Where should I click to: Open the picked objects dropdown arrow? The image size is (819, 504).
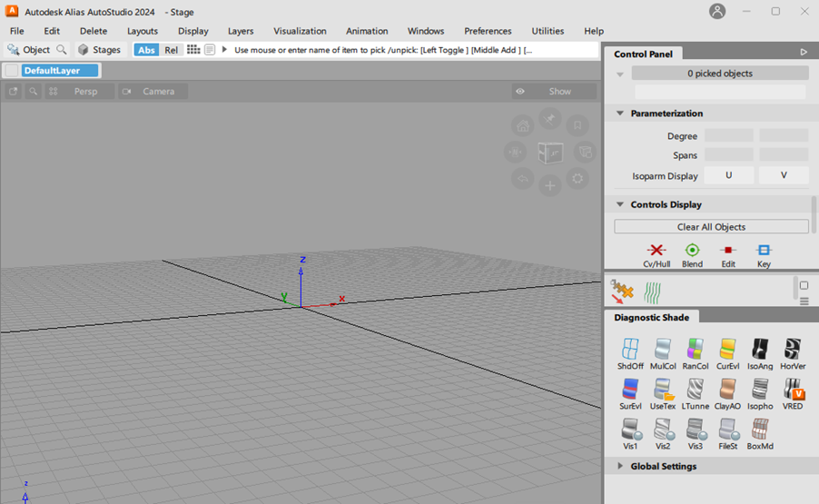pos(620,74)
